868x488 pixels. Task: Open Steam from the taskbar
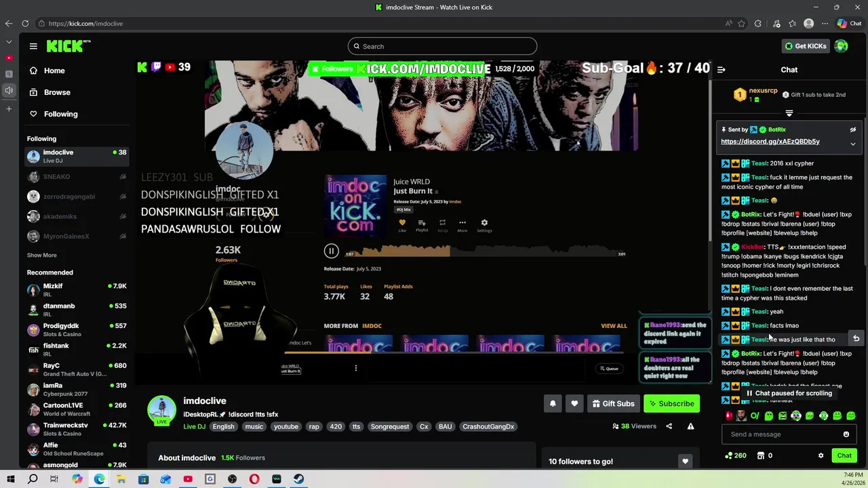click(298, 479)
